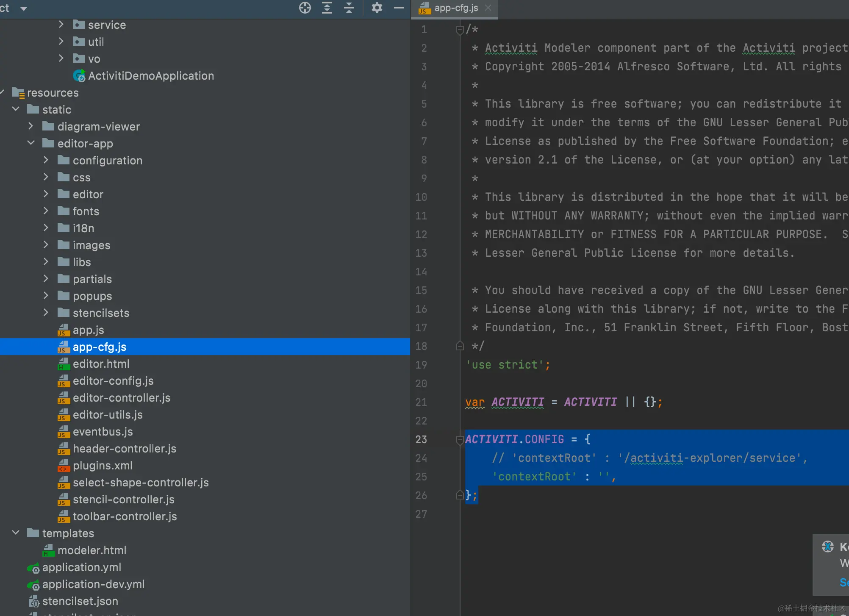Click the Collapse All toolbar icon
This screenshot has width=849, height=616.
tap(349, 8)
